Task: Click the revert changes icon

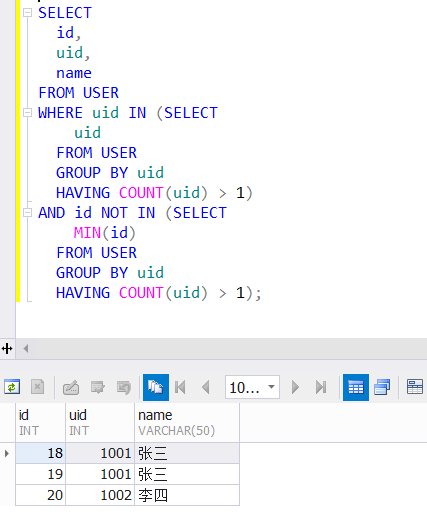Action: [x=124, y=387]
